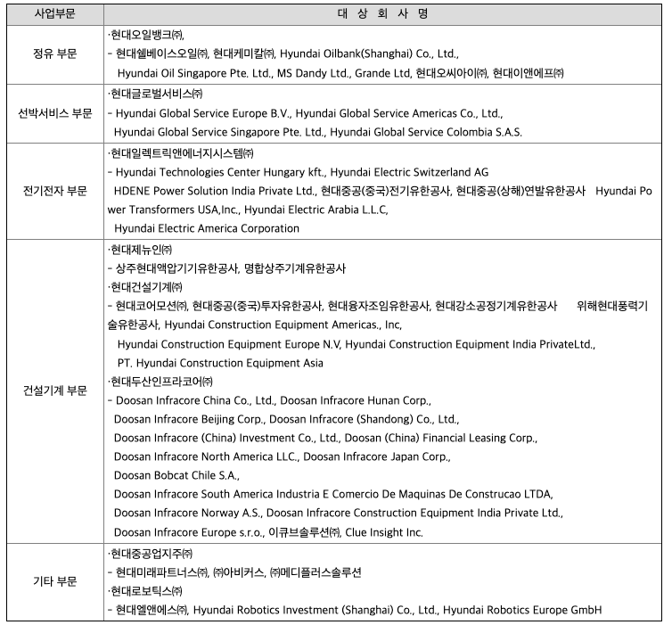Click Doosan Infracore China Co., Ltd. text

click(x=195, y=401)
